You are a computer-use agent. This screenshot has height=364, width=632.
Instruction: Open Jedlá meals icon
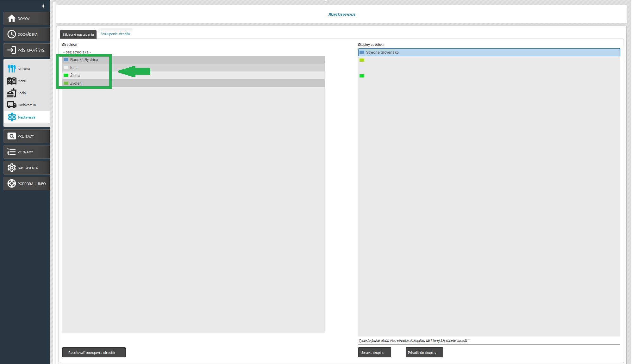point(12,93)
